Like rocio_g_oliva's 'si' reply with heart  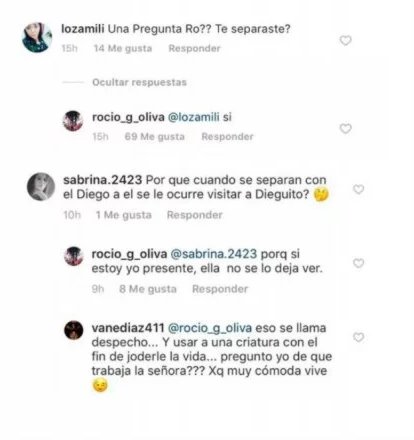pos(345,128)
